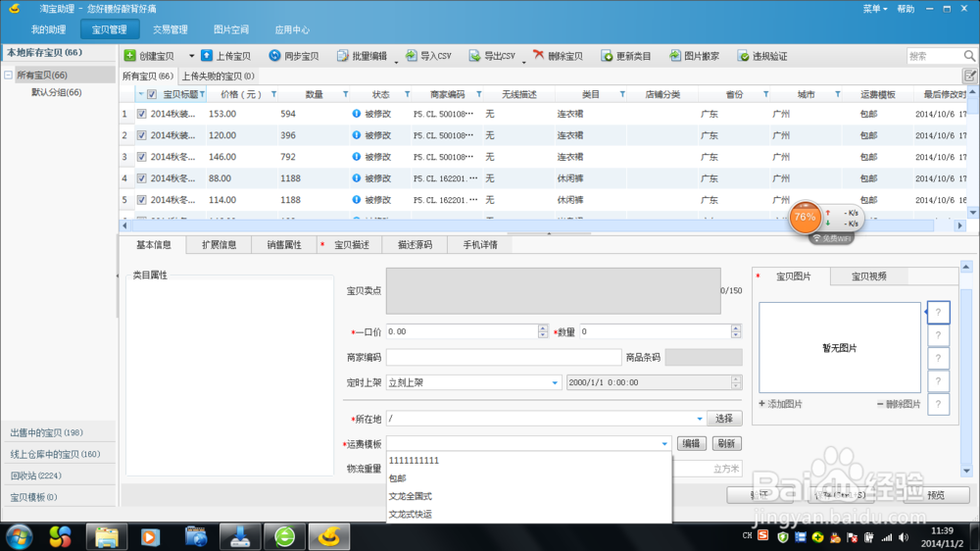This screenshot has height=551, width=980.
Task: Open the Windows Start button
Action: pos(19,536)
